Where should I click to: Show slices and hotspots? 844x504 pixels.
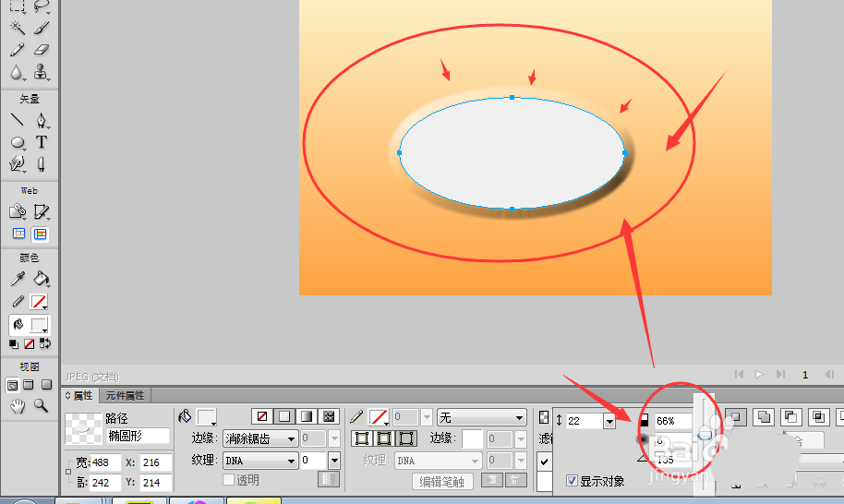41,234
